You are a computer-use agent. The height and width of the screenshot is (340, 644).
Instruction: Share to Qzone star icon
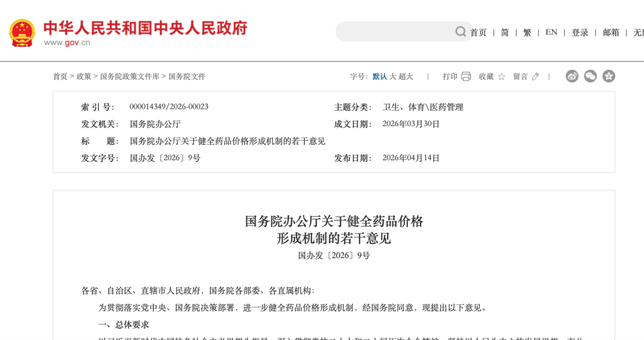(x=608, y=76)
